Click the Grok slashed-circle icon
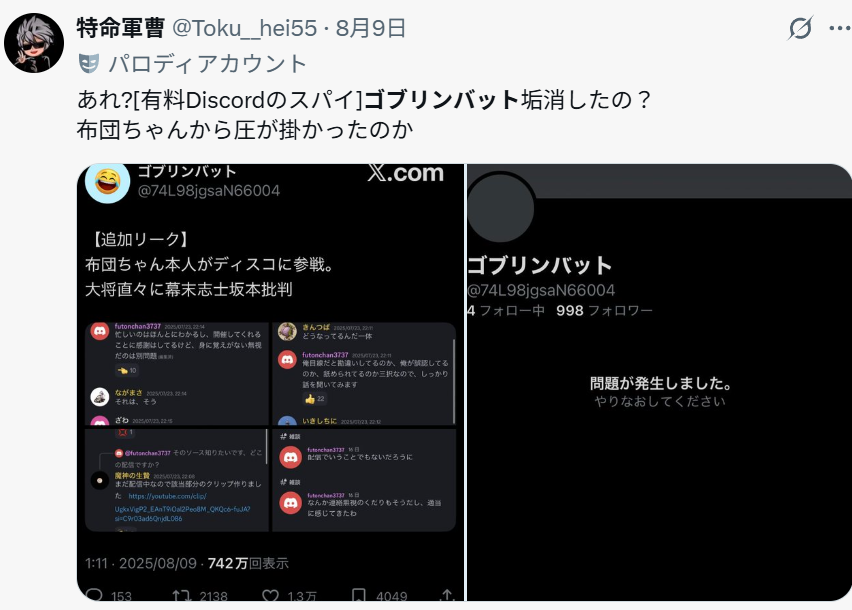Screen dimensions: 852x610 click(x=800, y=28)
